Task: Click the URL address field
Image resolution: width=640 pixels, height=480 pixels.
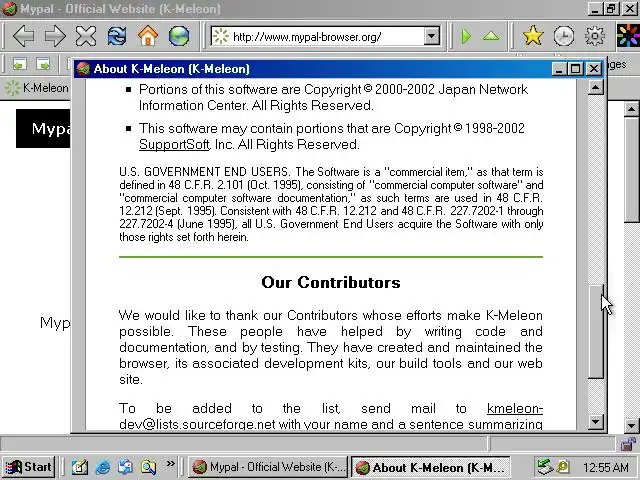Action: pyautogui.click(x=317, y=37)
